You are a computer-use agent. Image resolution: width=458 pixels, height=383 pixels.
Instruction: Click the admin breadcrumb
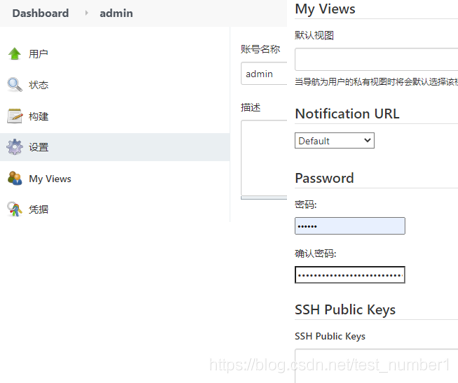116,13
